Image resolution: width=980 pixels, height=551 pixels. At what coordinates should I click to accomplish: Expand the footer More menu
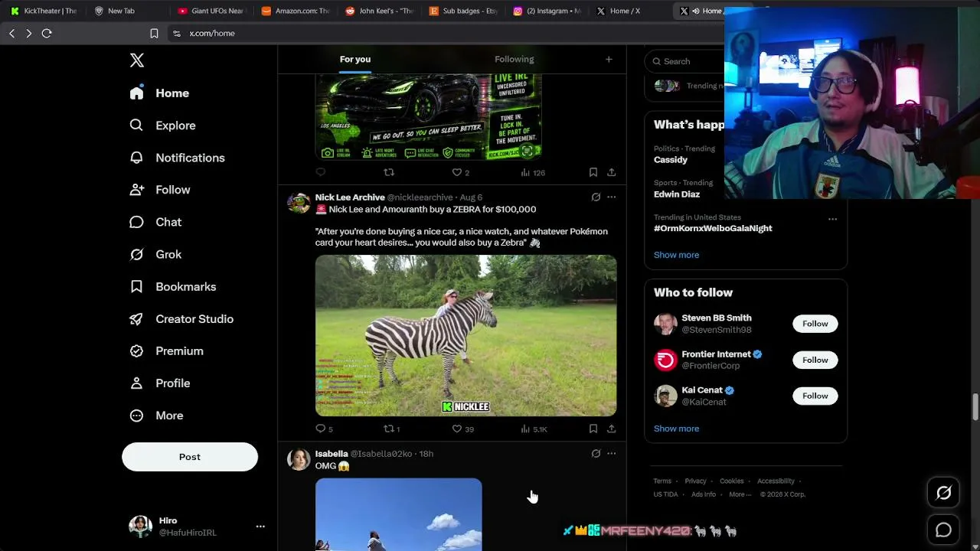[740, 494]
